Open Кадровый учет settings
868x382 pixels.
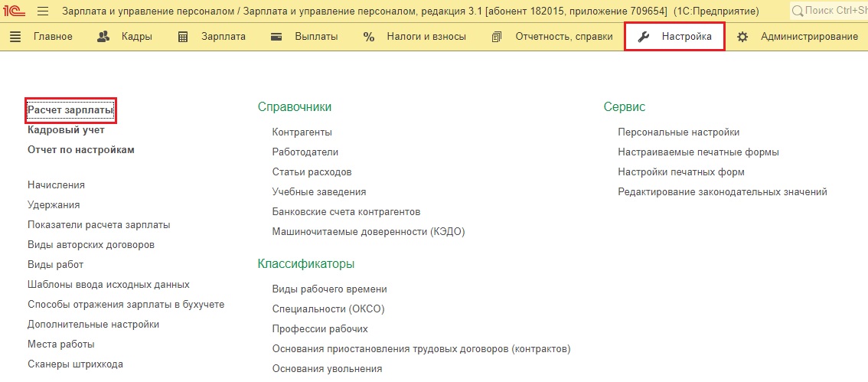(66, 130)
